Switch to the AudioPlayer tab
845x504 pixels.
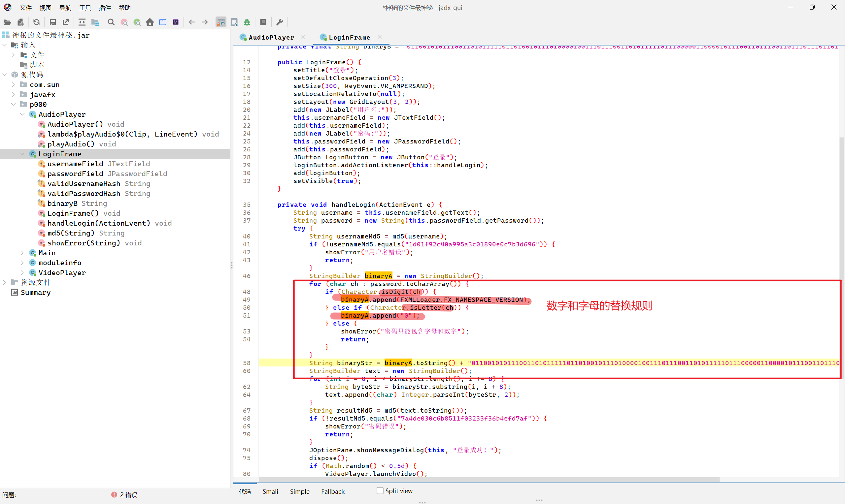[x=271, y=37]
